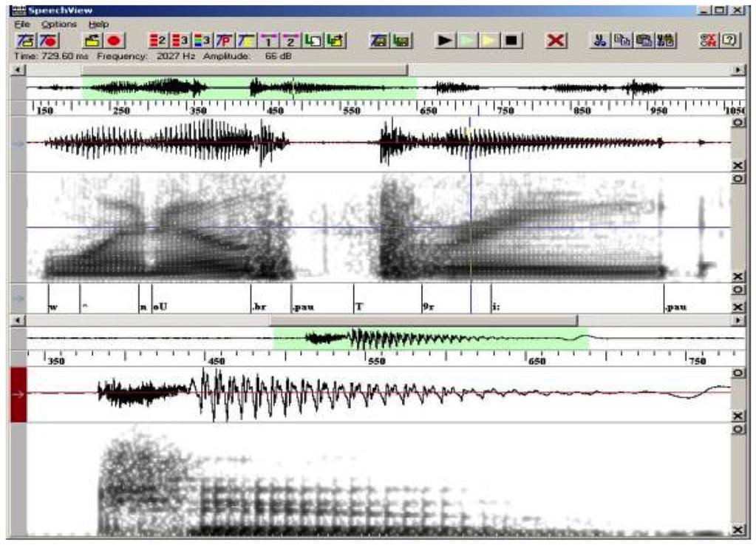The image size is (756, 545).
Task: Select the last '.pau' label after 'i:'
Action: (x=676, y=307)
